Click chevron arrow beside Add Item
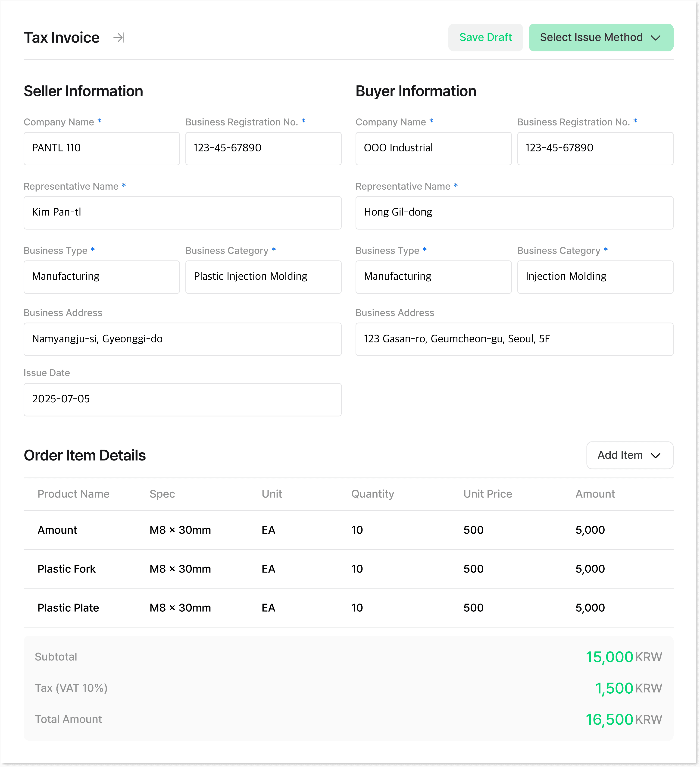 [655, 455]
